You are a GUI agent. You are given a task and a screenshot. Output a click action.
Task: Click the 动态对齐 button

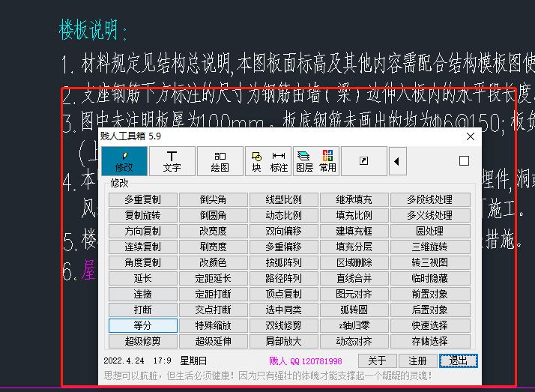354,341
